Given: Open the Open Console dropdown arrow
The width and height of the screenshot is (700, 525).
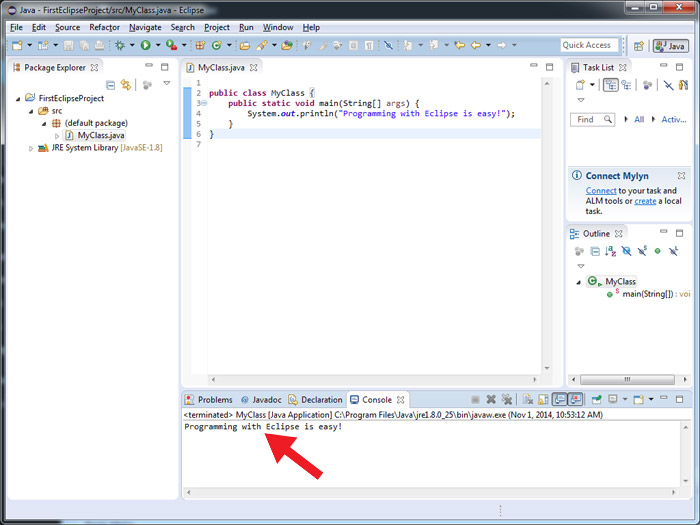Looking at the screenshot, I should click(651, 399).
